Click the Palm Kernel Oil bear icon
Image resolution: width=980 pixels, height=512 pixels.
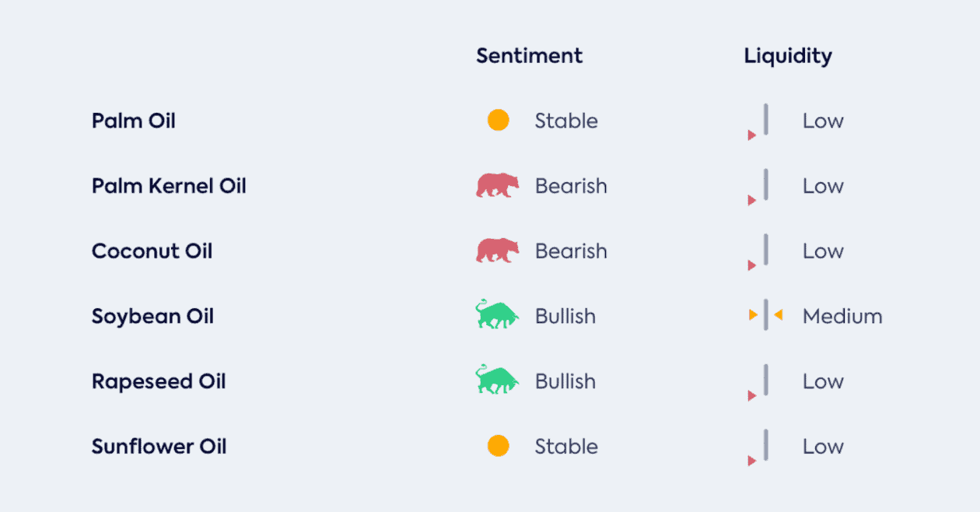point(498,185)
